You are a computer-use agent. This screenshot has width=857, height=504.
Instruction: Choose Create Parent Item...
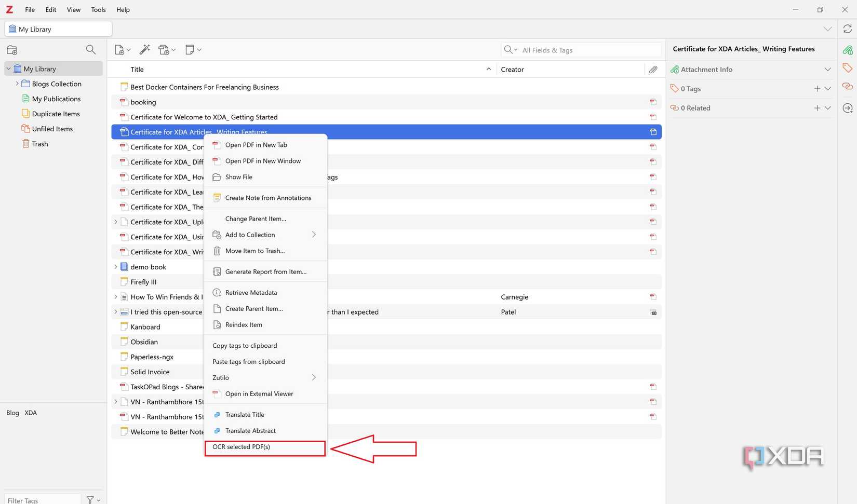coord(265,309)
